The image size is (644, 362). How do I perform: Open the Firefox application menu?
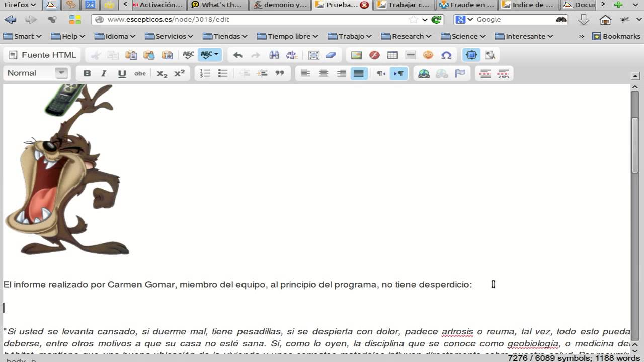(20, 5)
